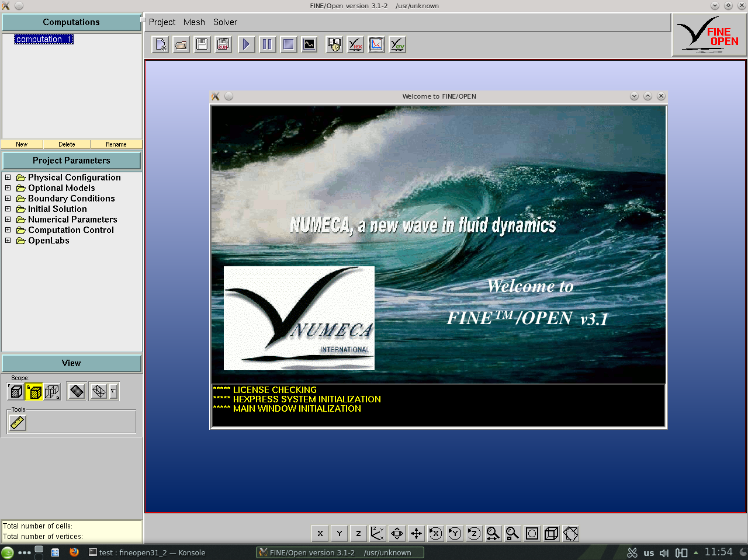Click the us keyboard layout indicator
Image resolution: width=748 pixels, height=560 pixels.
[649, 552]
